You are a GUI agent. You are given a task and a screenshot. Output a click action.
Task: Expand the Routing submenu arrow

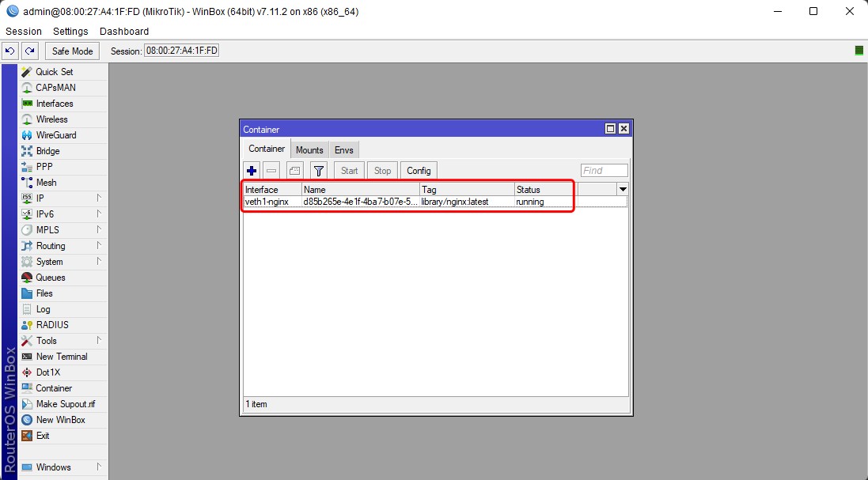99,246
